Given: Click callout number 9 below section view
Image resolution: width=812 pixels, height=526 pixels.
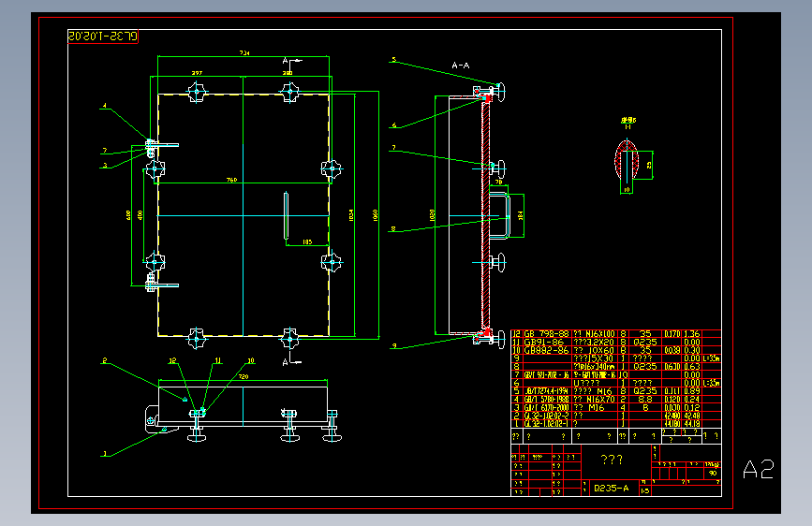Looking at the screenshot, I should [394, 346].
